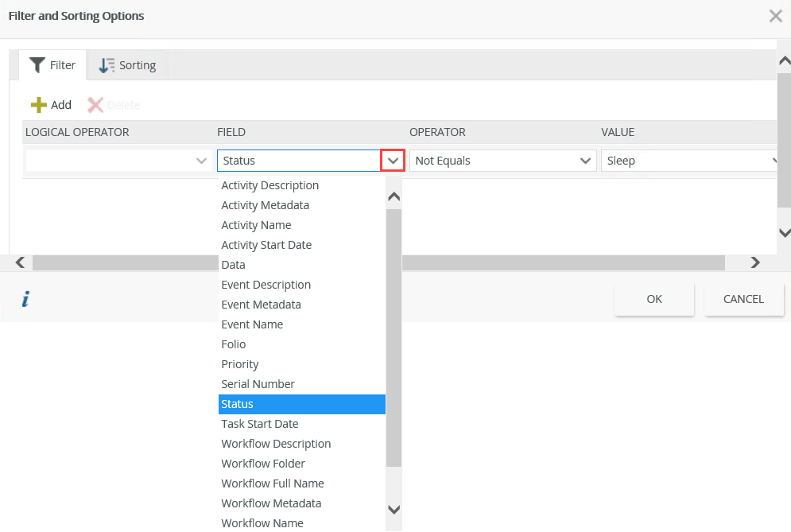Click the red Delete X icon

coord(95,105)
